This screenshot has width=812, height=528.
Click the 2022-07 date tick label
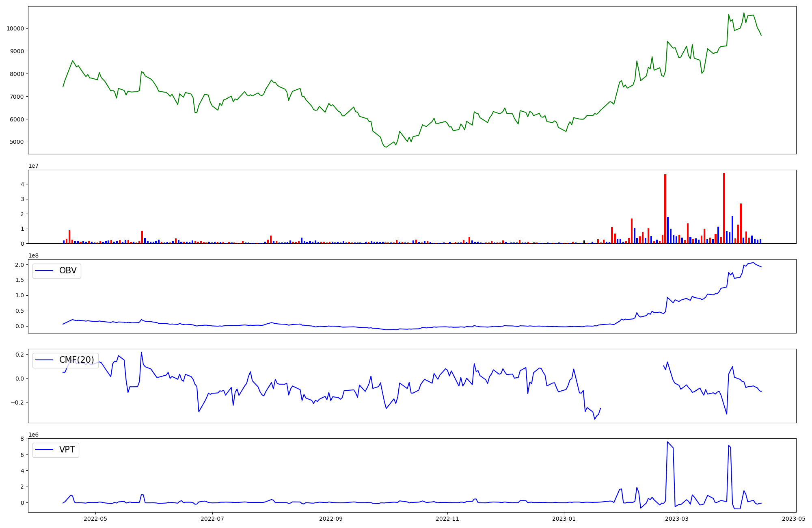212,519
